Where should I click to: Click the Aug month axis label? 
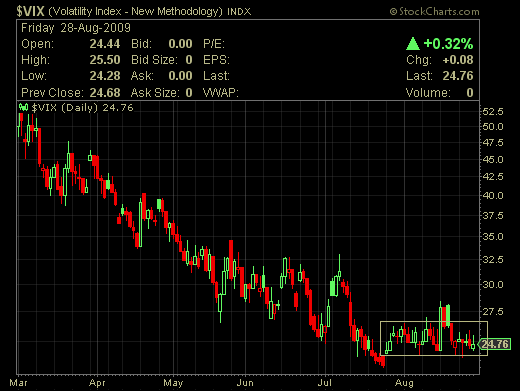404,383
